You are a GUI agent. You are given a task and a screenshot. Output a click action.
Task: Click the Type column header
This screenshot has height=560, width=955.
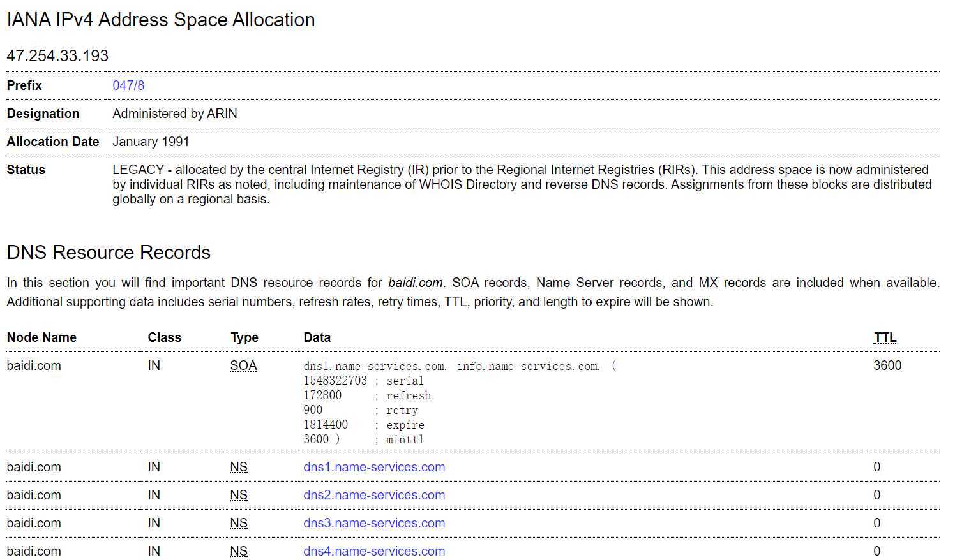pyautogui.click(x=244, y=338)
